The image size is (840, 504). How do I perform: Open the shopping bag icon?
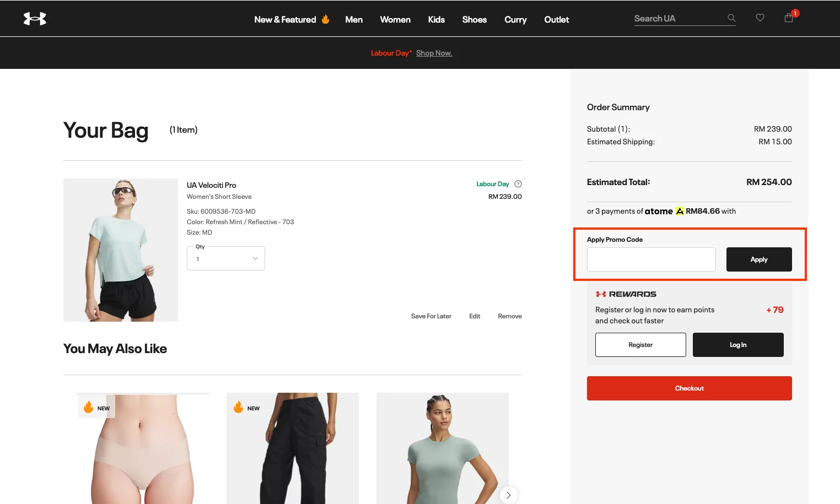pyautogui.click(x=789, y=18)
